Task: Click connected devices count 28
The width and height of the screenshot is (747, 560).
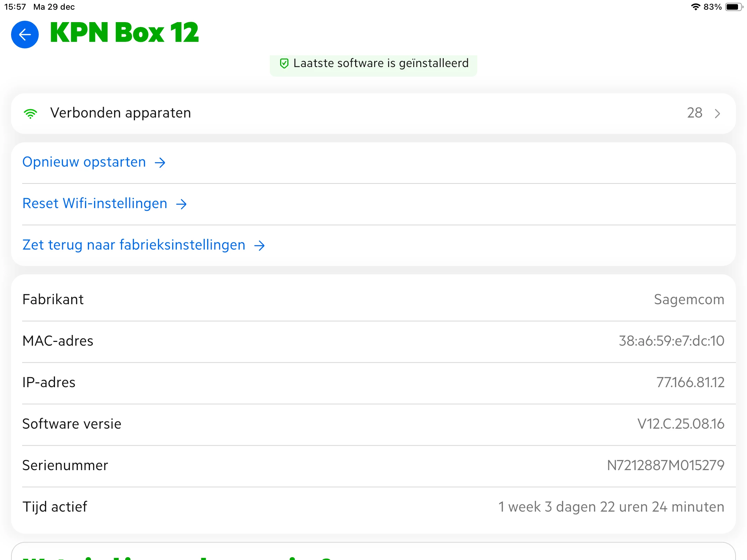Action: click(x=694, y=113)
